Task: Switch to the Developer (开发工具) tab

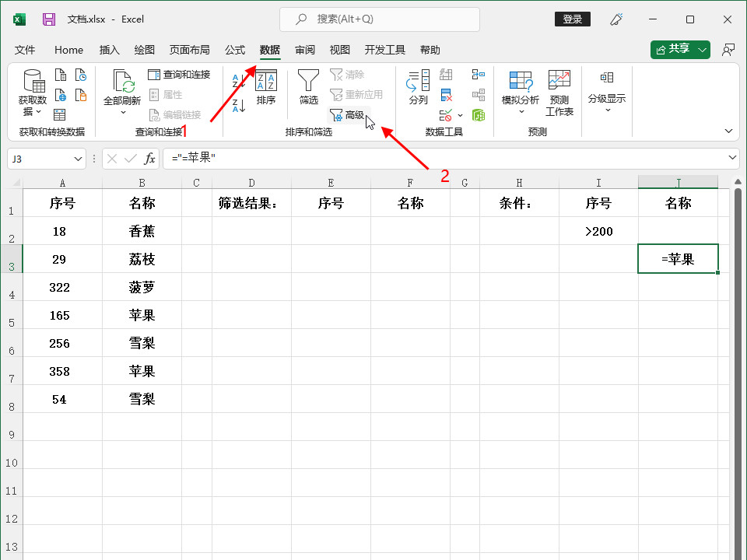Action: [x=384, y=50]
